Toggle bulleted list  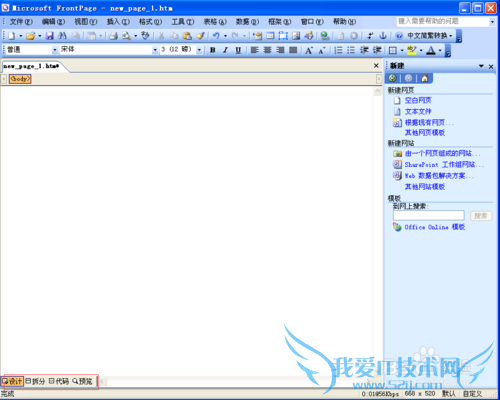click(x=351, y=50)
